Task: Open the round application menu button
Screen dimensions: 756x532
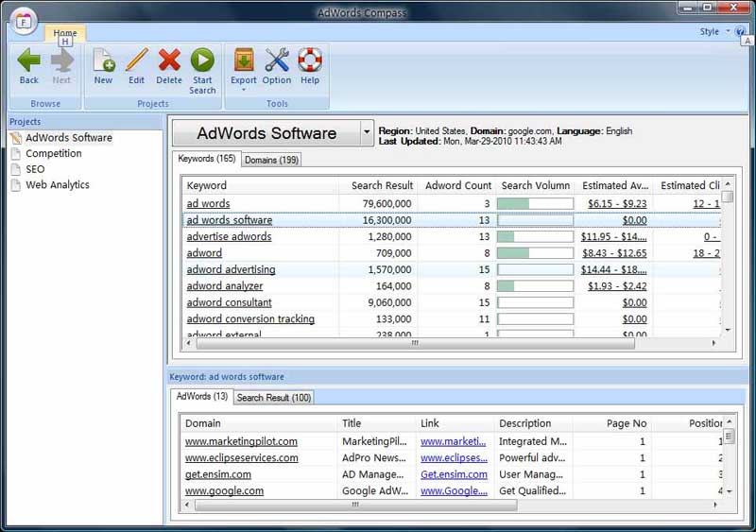Action: [x=24, y=21]
